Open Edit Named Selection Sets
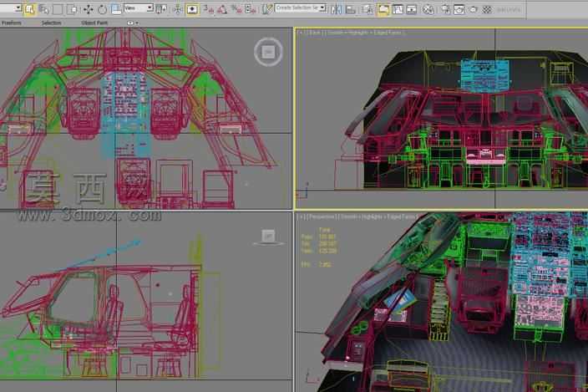This screenshot has width=588, height=392. [266, 9]
